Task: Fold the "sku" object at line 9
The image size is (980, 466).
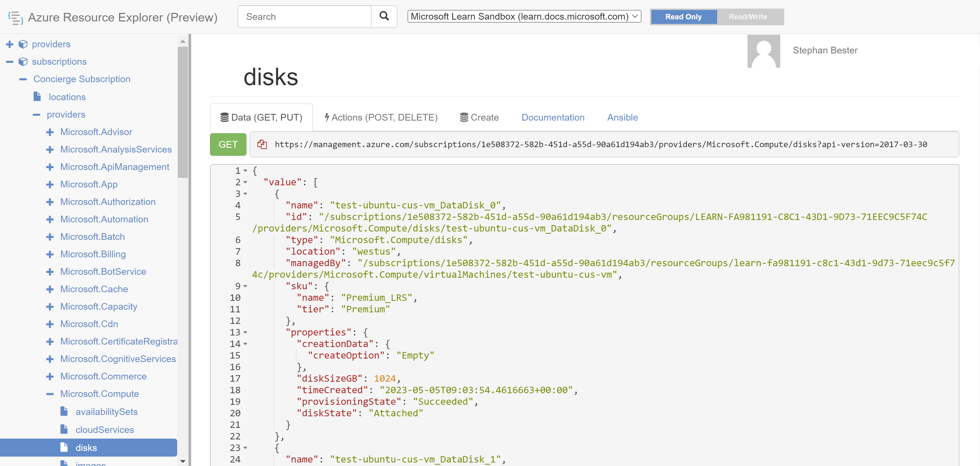Action: pyautogui.click(x=245, y=286)
